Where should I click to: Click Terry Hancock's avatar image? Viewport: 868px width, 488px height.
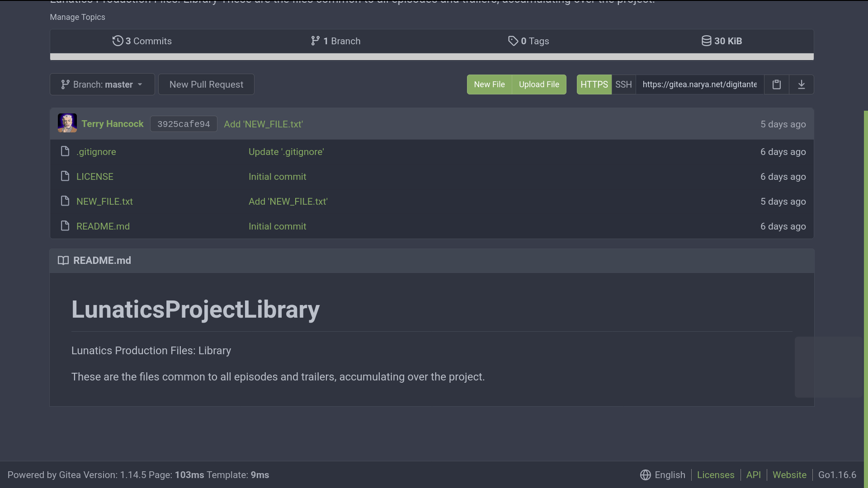[x=67, y=123]
